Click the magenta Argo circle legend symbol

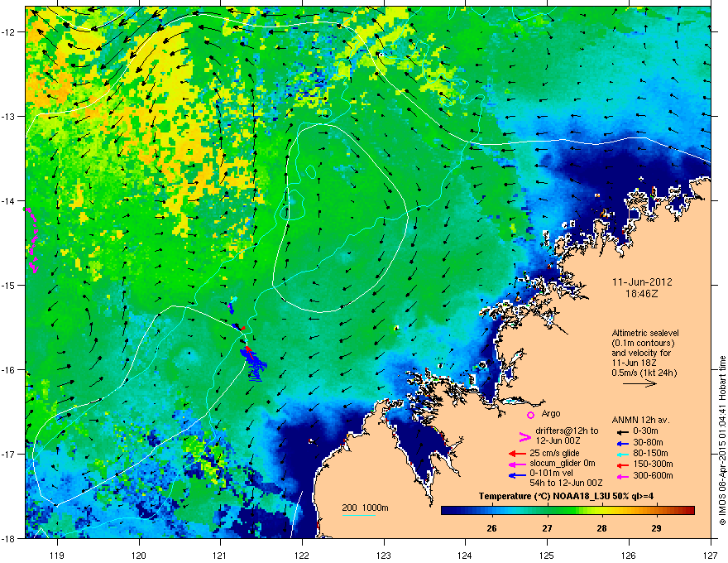(530, 415)
